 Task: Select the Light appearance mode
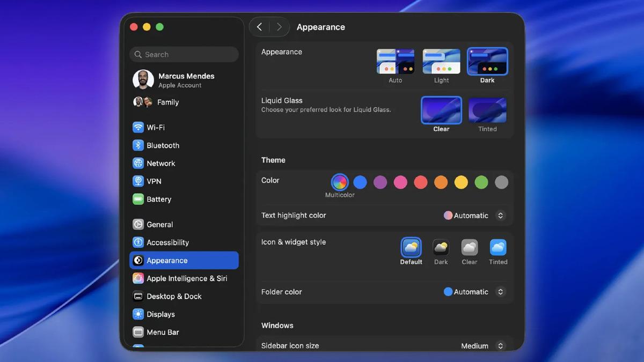[441, 62]
